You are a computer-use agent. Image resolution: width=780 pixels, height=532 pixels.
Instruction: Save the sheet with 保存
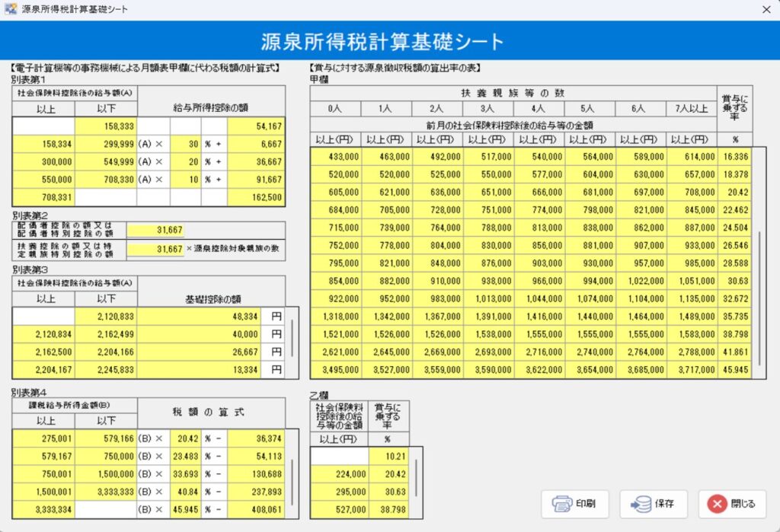point(654,504)
